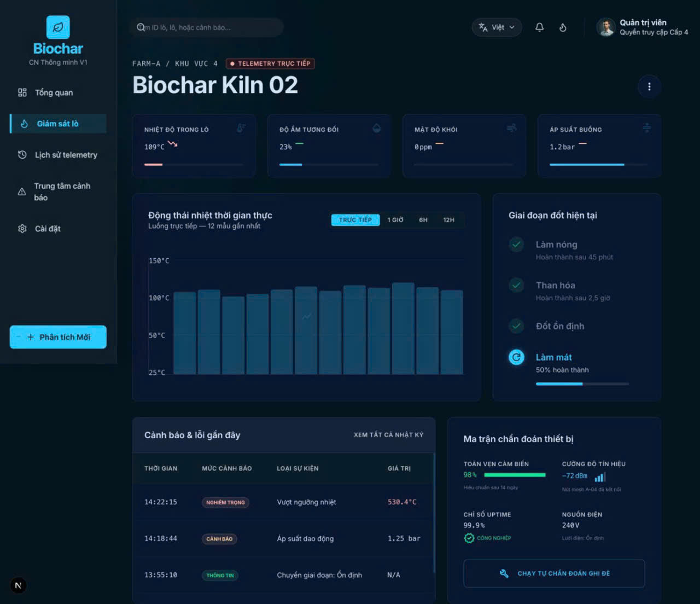Open Lịch sử telemetry in the sidebar
This screenshot has height=604, width=700.
(x=58, y=155)
